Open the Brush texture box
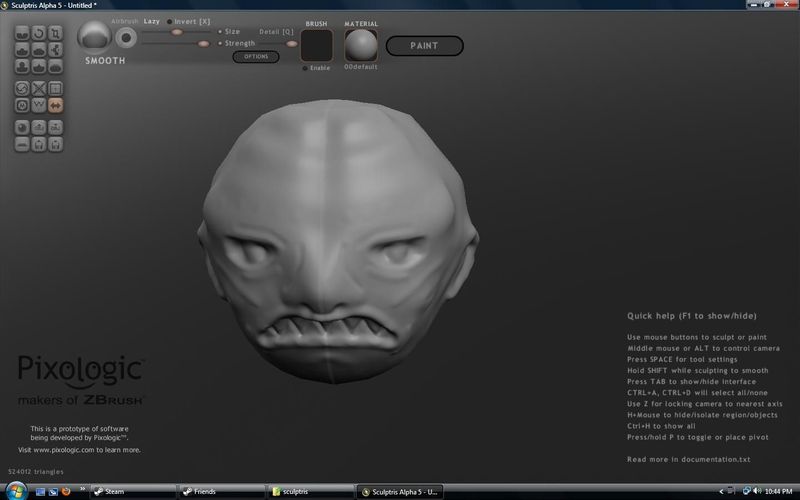 coord(316,44)
